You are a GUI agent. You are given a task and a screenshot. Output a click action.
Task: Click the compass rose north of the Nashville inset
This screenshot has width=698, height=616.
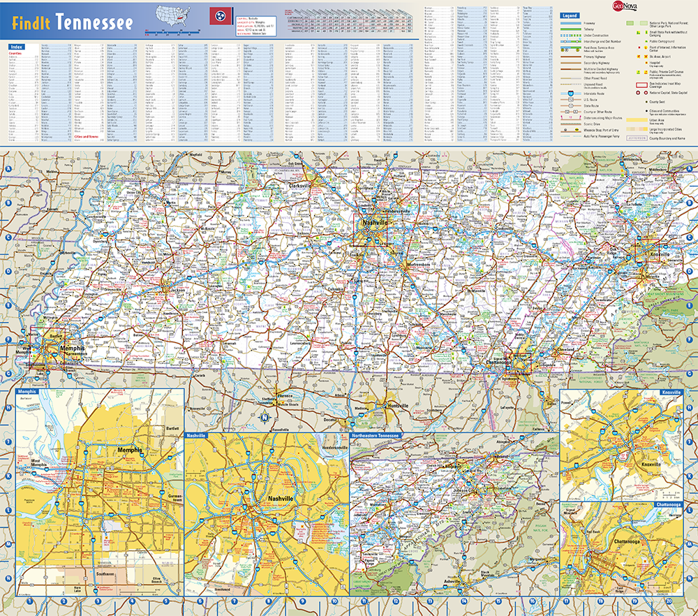tap(265, 418)
